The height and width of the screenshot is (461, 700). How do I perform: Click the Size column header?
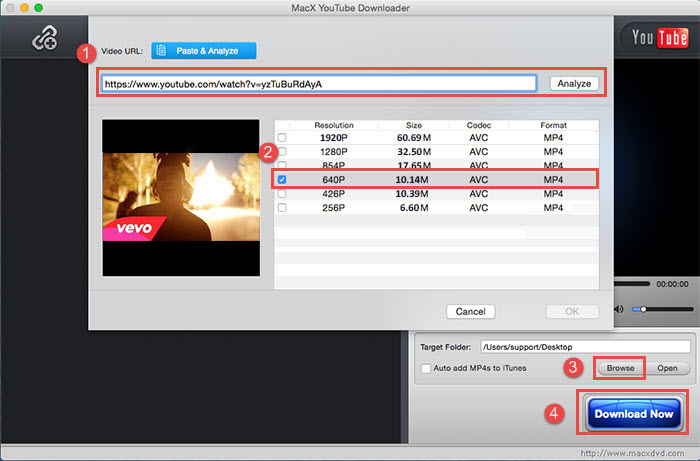point(414,125)
